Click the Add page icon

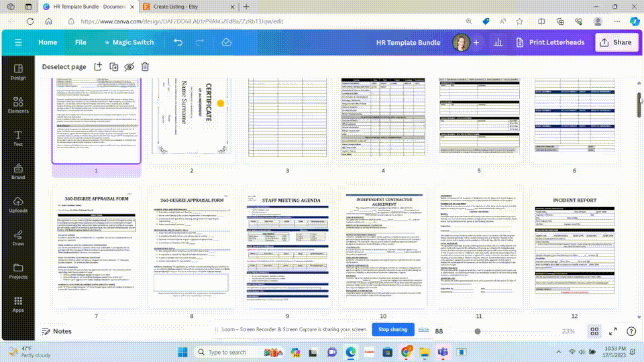pos(98,66)
